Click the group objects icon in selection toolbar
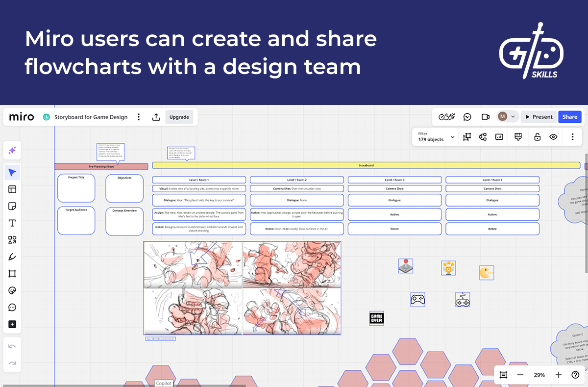This screenshot has height=387, width=588. pyautogui.click(x=467, y=137)
